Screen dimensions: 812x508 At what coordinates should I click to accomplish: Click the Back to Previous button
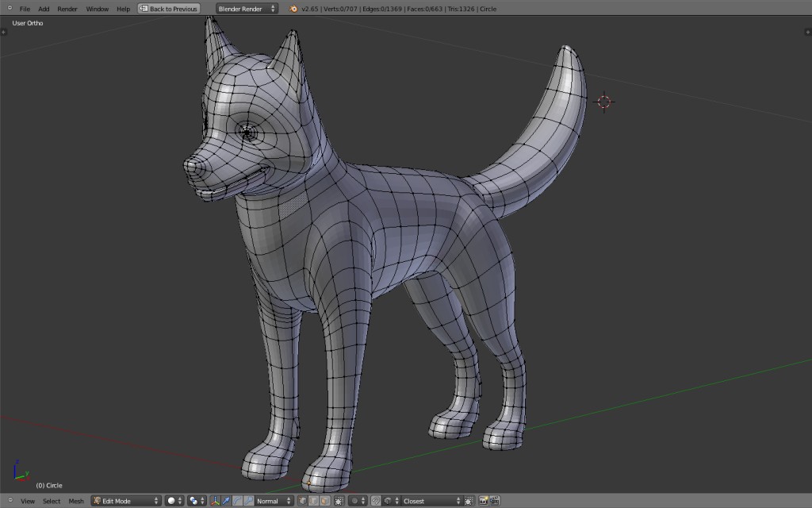pyautogui.click(x=169, y=8)
